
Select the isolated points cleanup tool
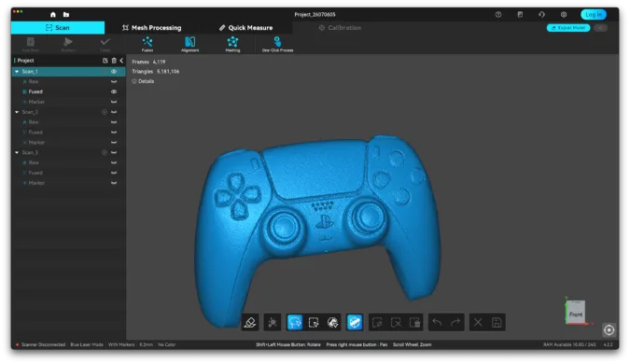click(x=272, y=322)
